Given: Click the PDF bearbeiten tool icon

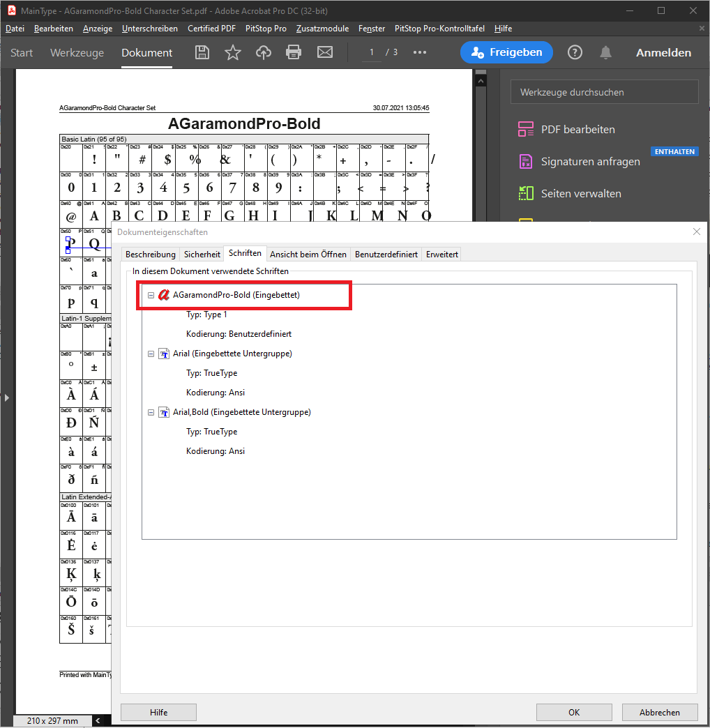Looking at the screenshot, I should tap(526, 129).
